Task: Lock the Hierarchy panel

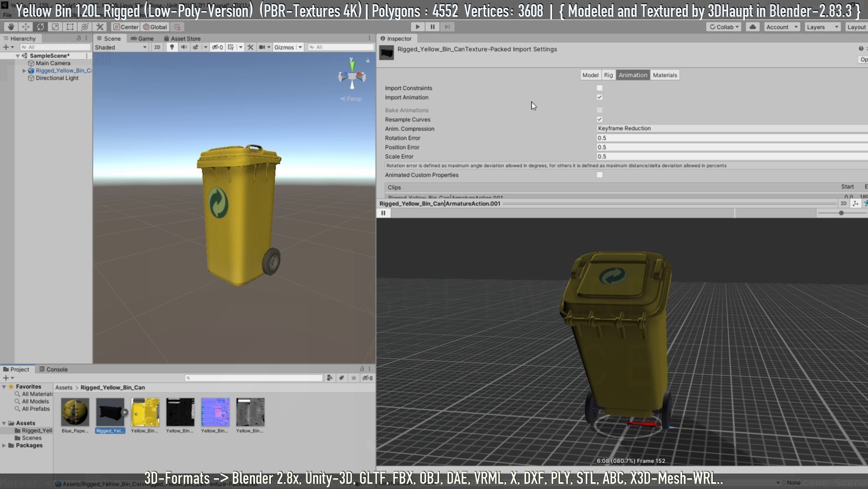Action: 79,38
